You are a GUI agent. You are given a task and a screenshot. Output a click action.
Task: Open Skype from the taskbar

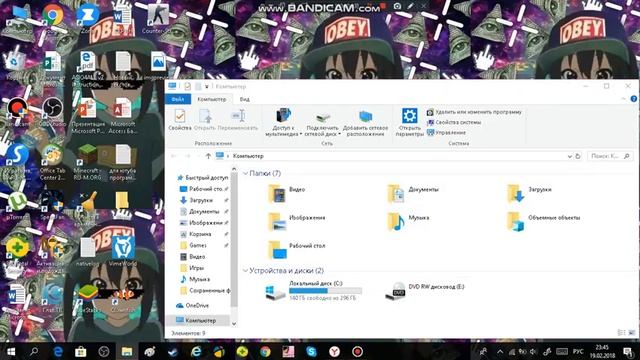tap(311, 351)
